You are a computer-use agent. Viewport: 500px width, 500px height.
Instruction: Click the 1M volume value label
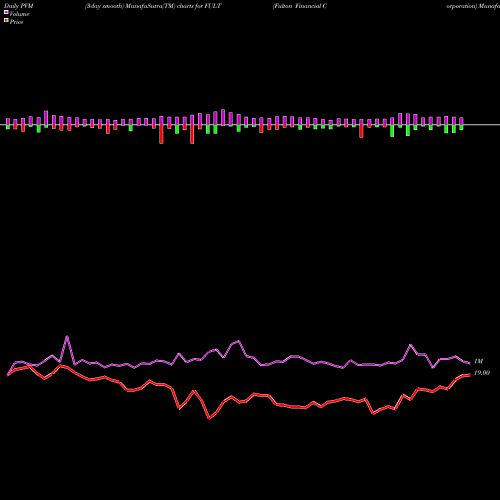[x=478, y=361]
